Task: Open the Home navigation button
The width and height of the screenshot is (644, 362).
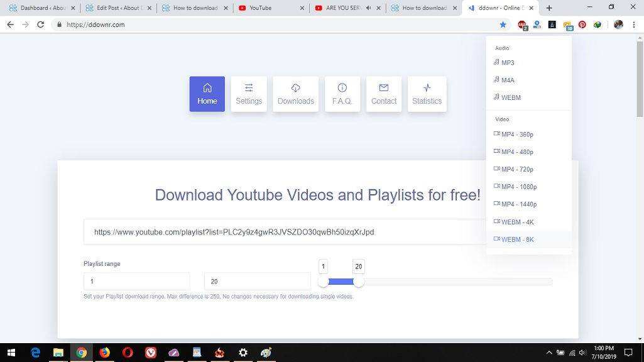Action: (x=207, y=94)
